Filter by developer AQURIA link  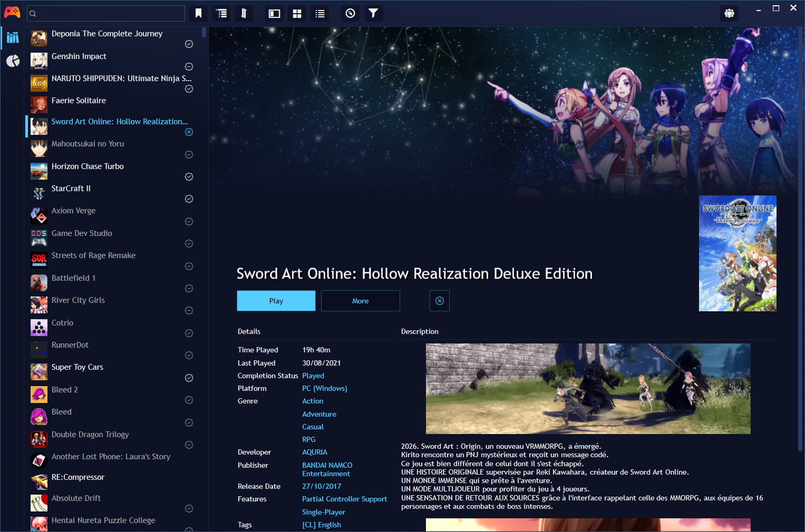(315, 452)
